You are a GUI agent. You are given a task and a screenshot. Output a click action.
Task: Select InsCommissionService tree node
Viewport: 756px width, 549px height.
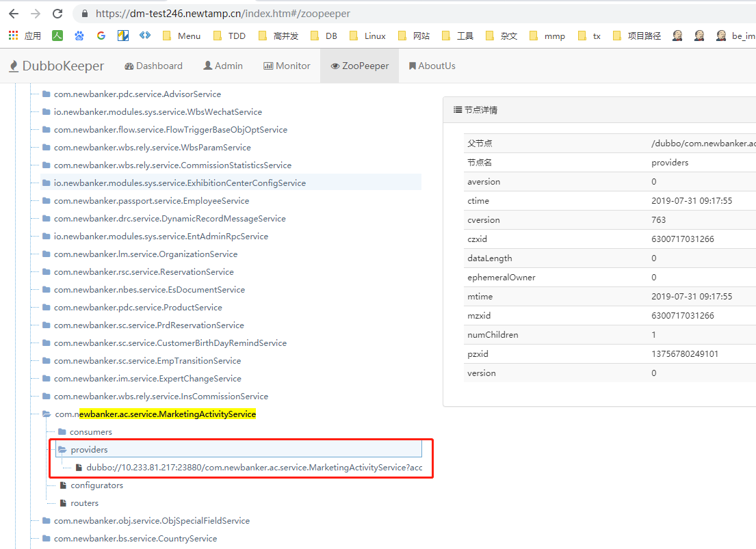click(x=161, y=397)
